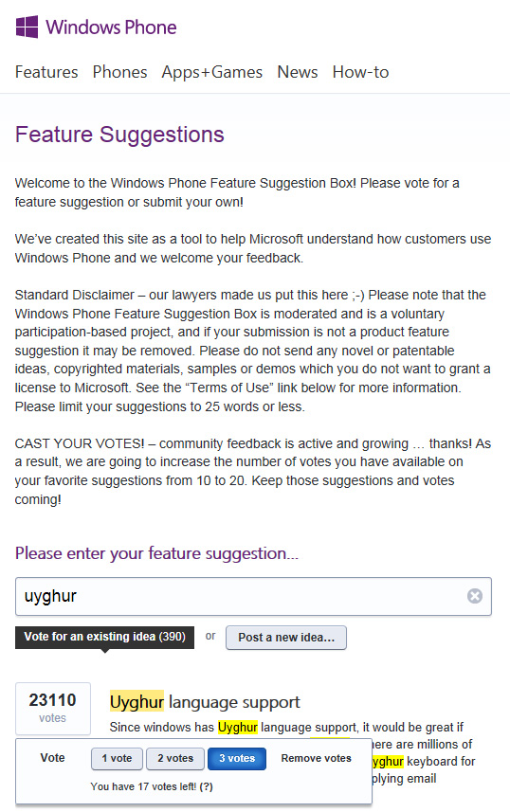Screen dimensions: 510x812
Task: Open the How-to menu item
Action: [361, 72]
